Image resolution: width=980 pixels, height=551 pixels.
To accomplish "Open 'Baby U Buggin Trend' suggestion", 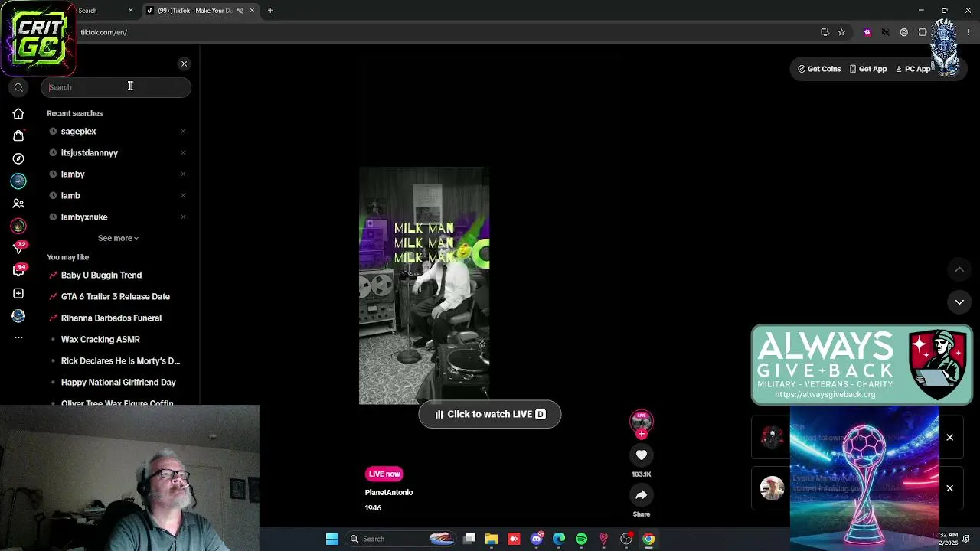I will (101, 275).
